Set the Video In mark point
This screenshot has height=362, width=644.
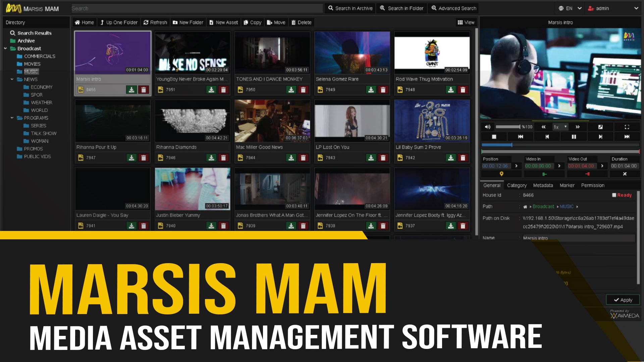[544, 174]
